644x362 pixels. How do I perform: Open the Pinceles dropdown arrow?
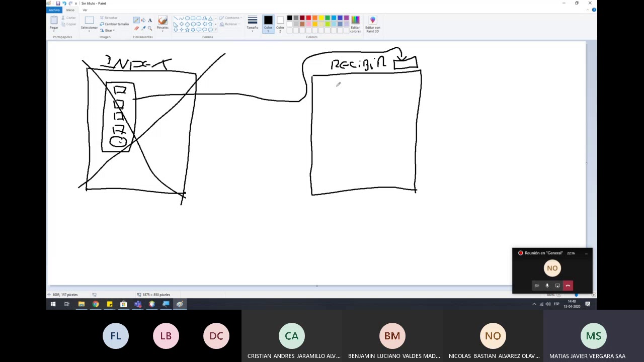pos(163,31)
